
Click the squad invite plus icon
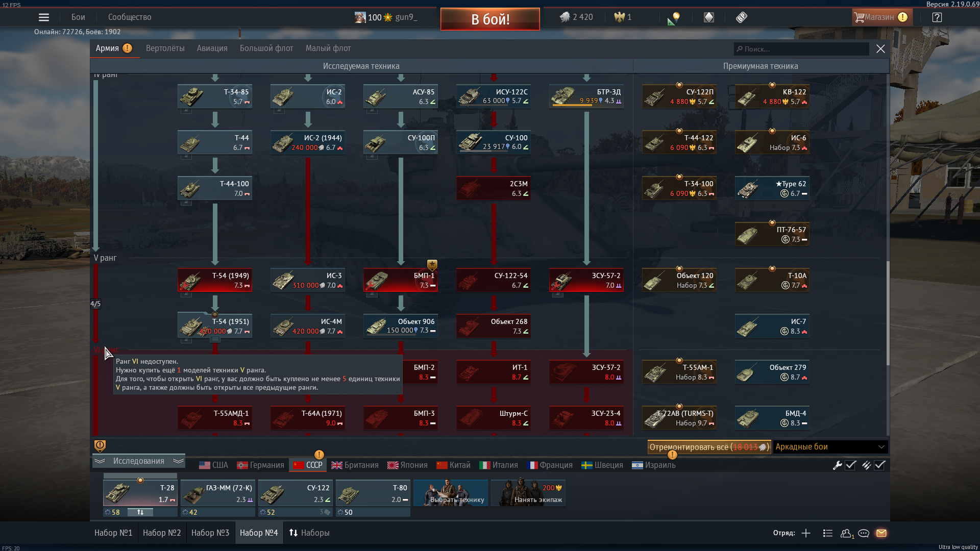[806, 533]
